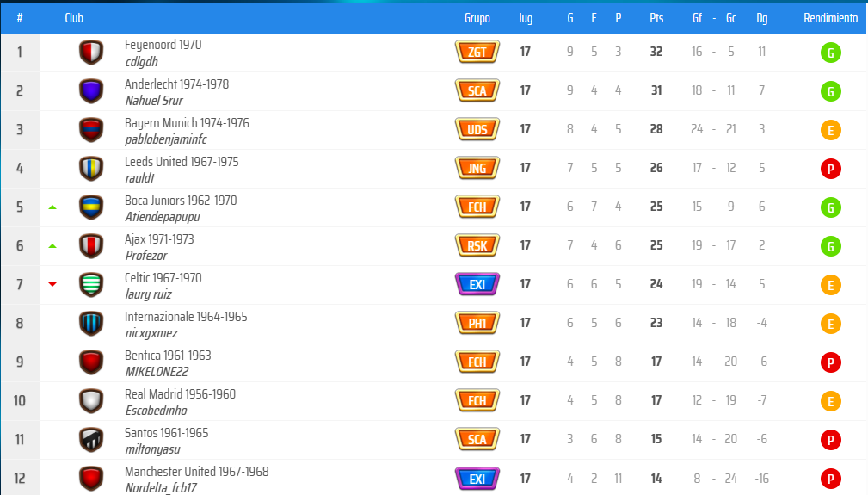868x495 pixels.
Task: Click the red down arrow beside Celtic
Action: tap(52, 285)
